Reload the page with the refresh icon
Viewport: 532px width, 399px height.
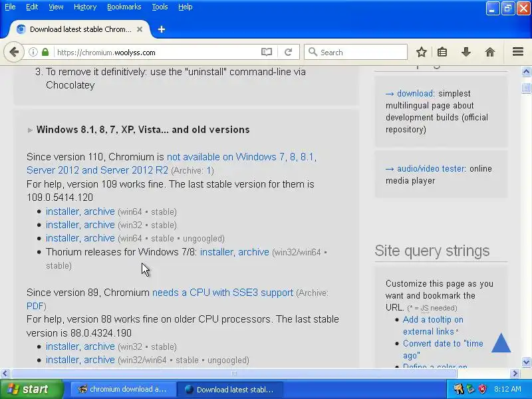(x=289, y=53)
